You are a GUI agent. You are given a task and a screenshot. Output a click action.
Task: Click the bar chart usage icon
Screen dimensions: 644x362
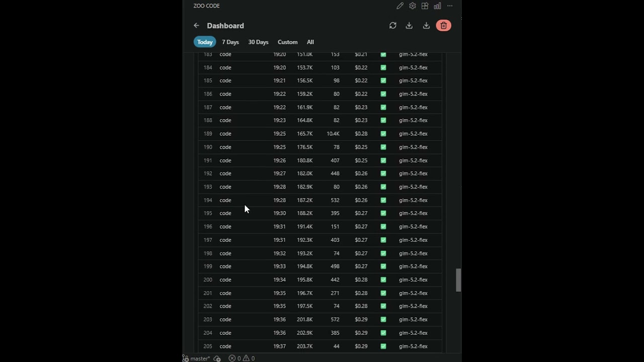(x=438, y=6)
